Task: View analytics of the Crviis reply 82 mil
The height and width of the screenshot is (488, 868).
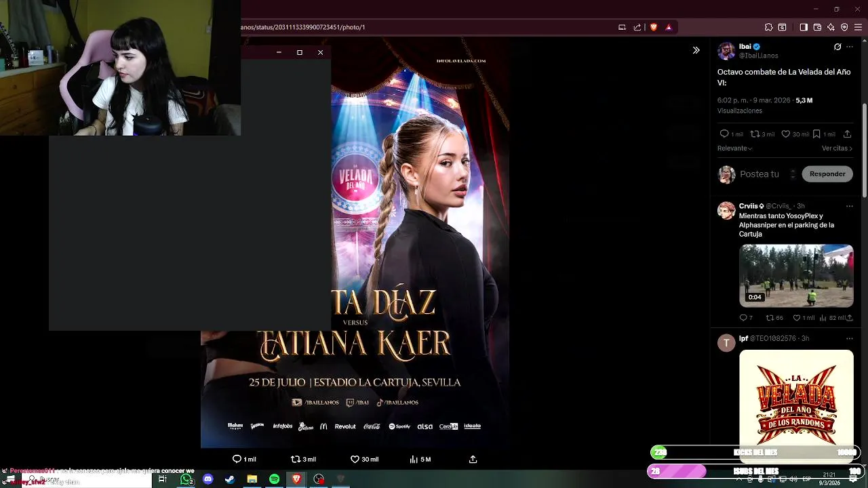Action: click(823, 318)
